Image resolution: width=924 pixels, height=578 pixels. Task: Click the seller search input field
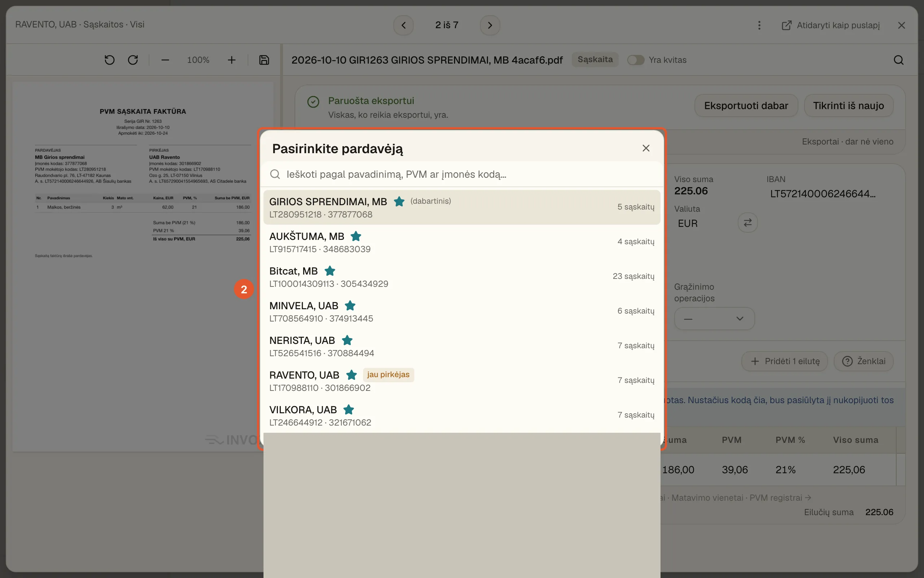click(462, 174)
